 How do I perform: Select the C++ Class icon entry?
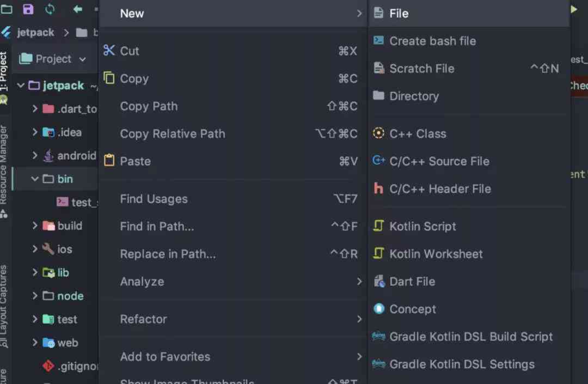378,133
